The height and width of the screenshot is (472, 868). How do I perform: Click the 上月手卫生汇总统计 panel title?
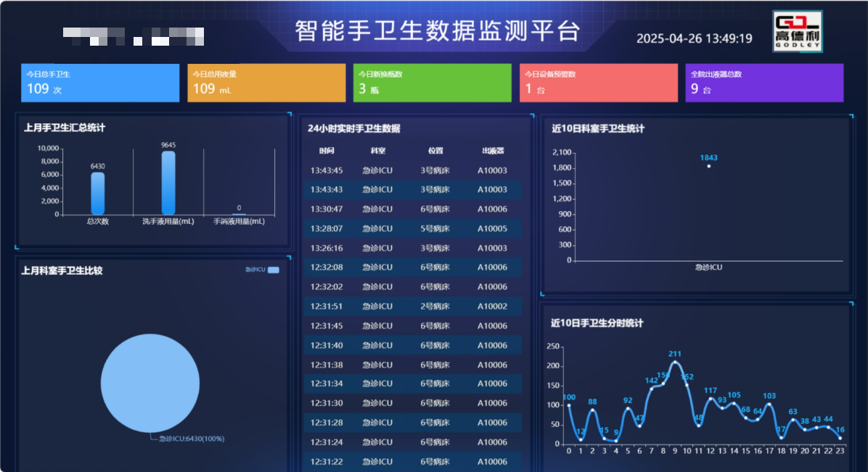pos(64,128)
